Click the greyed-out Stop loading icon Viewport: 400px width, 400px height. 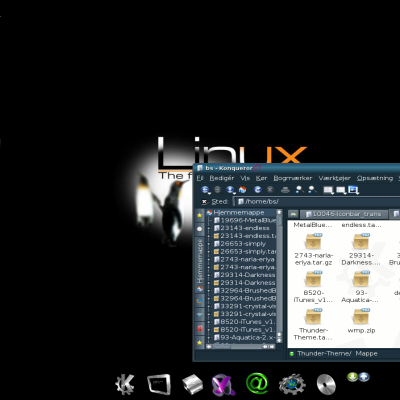270,190
